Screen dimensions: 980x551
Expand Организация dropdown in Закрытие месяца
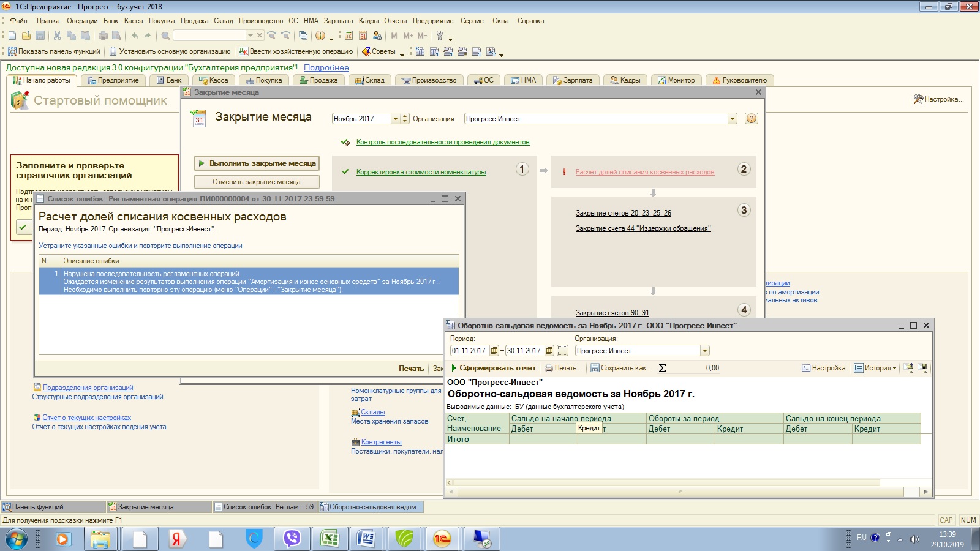pos(732,119)
